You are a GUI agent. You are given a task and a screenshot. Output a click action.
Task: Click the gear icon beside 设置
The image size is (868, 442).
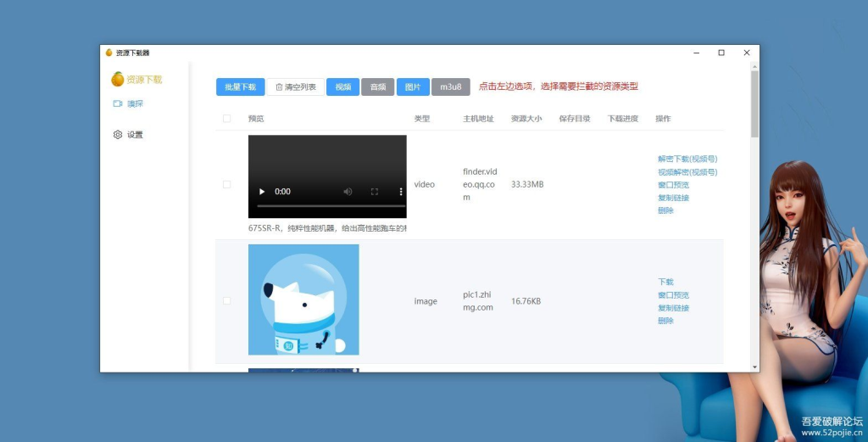pos(117,135)
